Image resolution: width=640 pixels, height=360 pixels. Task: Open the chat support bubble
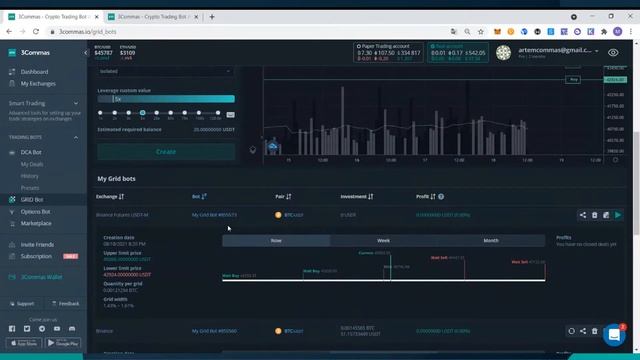tap(614, 335)
